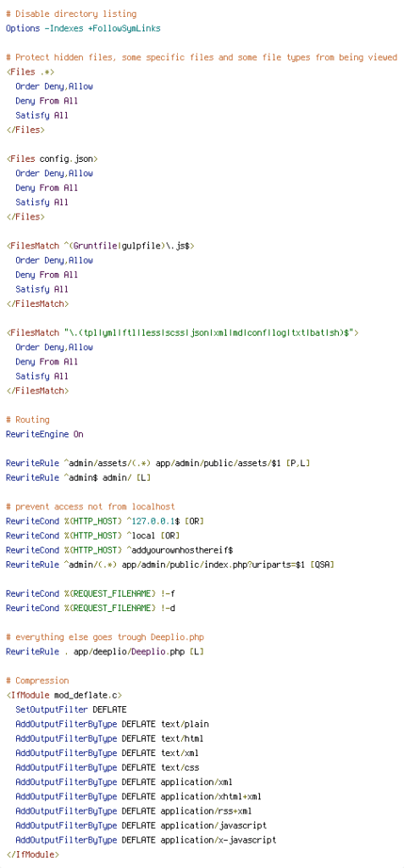This screenshot has width=404, height=868.
Task: Click the 'RewriteRule ^admin$ admin/ [L]' line
Action: [x=79, y=477]
